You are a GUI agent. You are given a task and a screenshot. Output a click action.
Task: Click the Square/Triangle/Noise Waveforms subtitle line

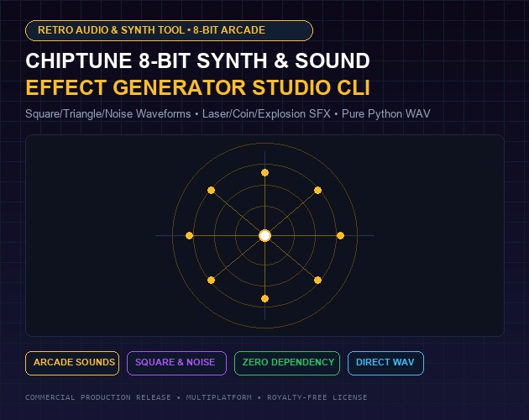228,113
